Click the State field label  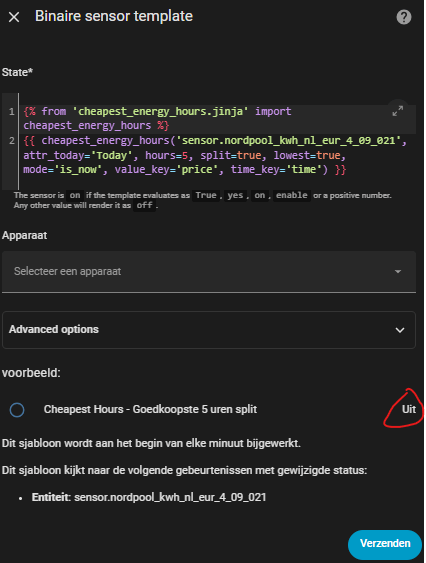[17, 72]
